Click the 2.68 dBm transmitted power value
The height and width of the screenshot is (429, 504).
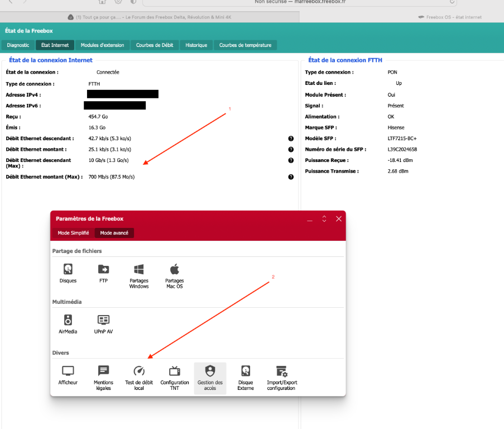pos(398,171)
